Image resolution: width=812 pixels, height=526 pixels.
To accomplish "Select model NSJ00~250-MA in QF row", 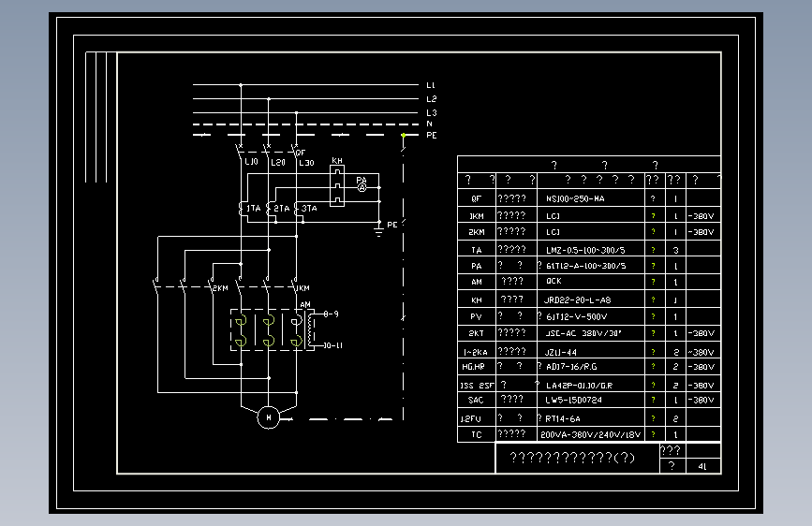I will coord(575,198).
